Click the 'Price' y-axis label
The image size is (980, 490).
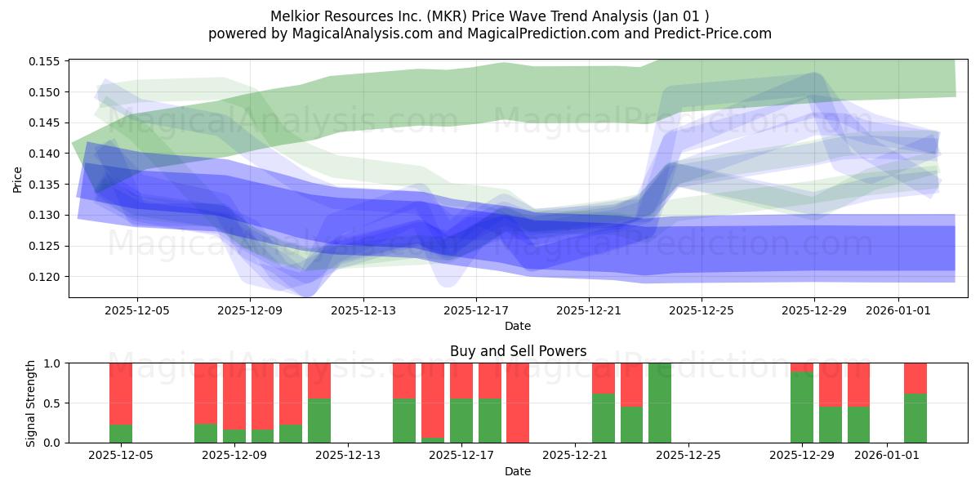coord(18,178)
